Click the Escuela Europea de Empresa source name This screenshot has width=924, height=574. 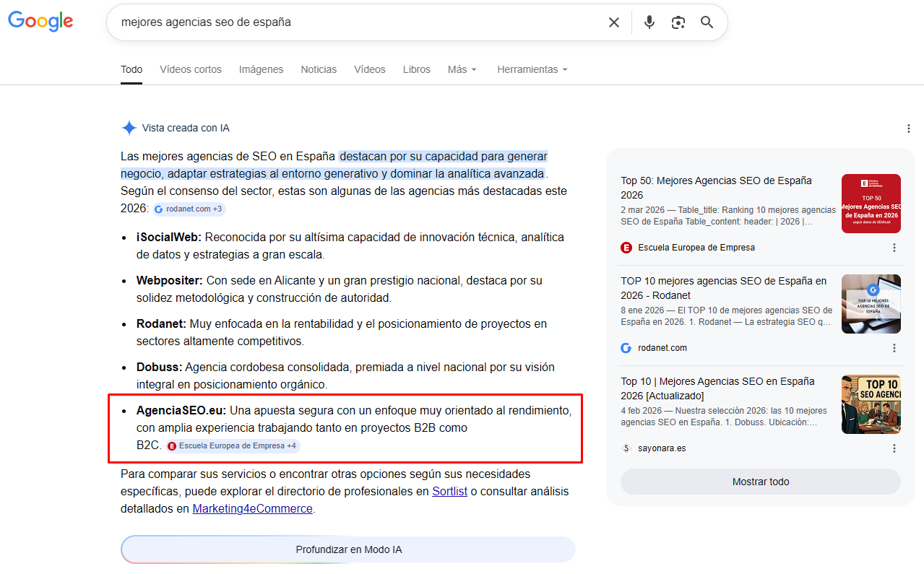coord(696,248)
